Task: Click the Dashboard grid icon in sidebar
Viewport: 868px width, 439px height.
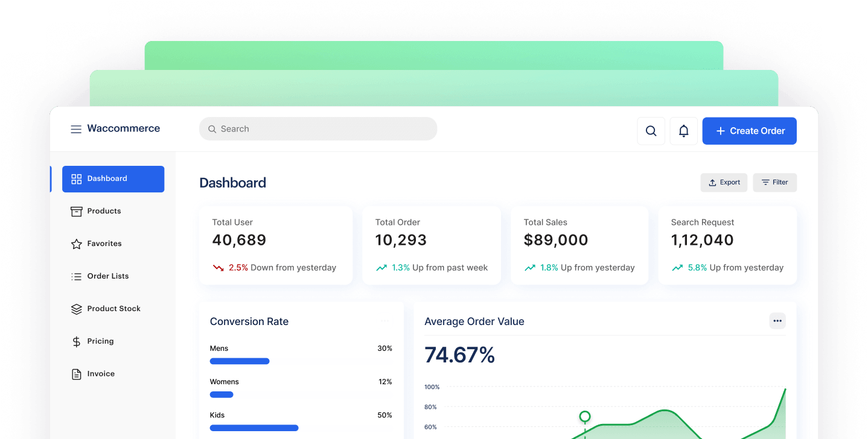Action: [x=76, y=179]
